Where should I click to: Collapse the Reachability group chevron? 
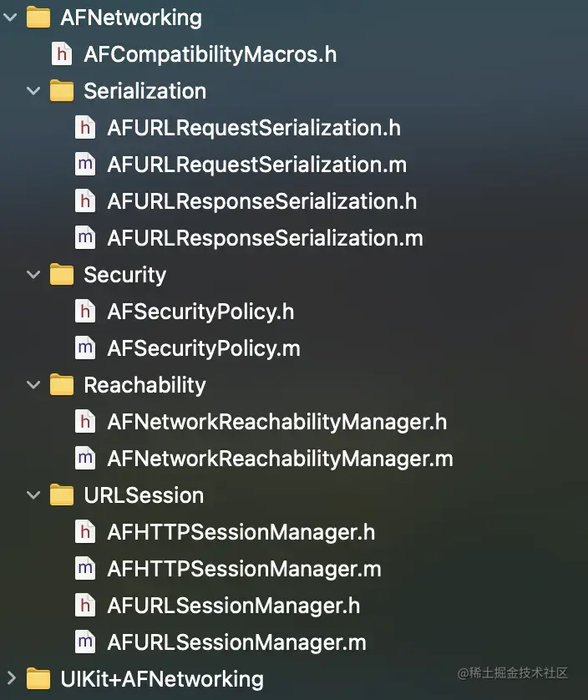[x=33, y=385]
